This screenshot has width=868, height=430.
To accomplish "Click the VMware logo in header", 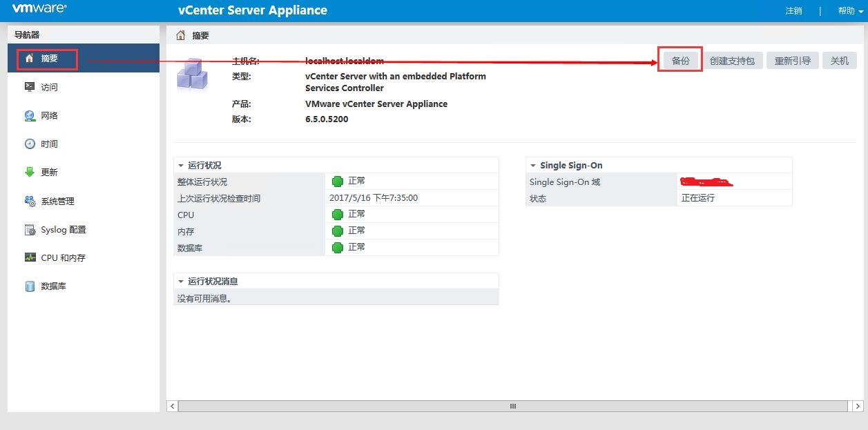I will point(39,9).
